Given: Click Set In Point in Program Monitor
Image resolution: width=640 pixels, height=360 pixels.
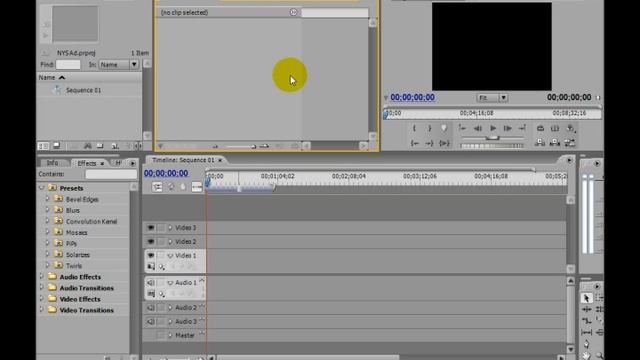Looking at the screenshot, I should (414, 129).
